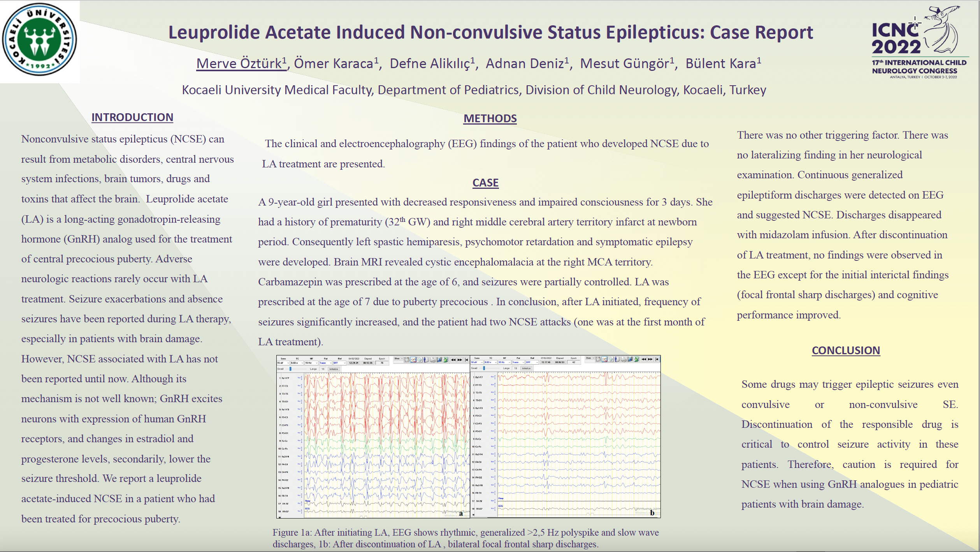Screen dimensions: 980x552
Task: Click the Figure 1a caption text
Action: [x=465, y=538]
